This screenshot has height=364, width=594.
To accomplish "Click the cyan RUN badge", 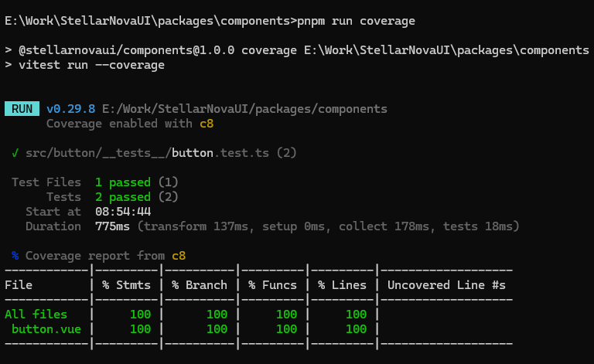I will 22,109.
